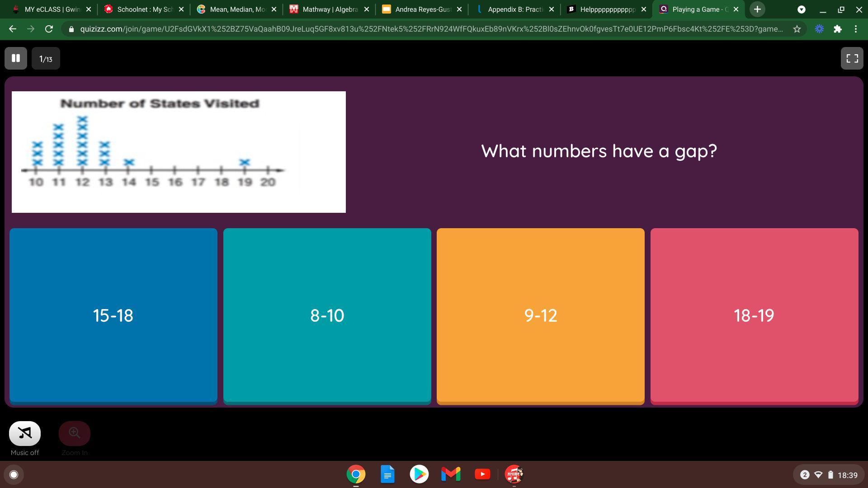Select the 18-19 answer tile
Image resolution: width=868 pixels, height=488 pixels.
click(754, 315)
